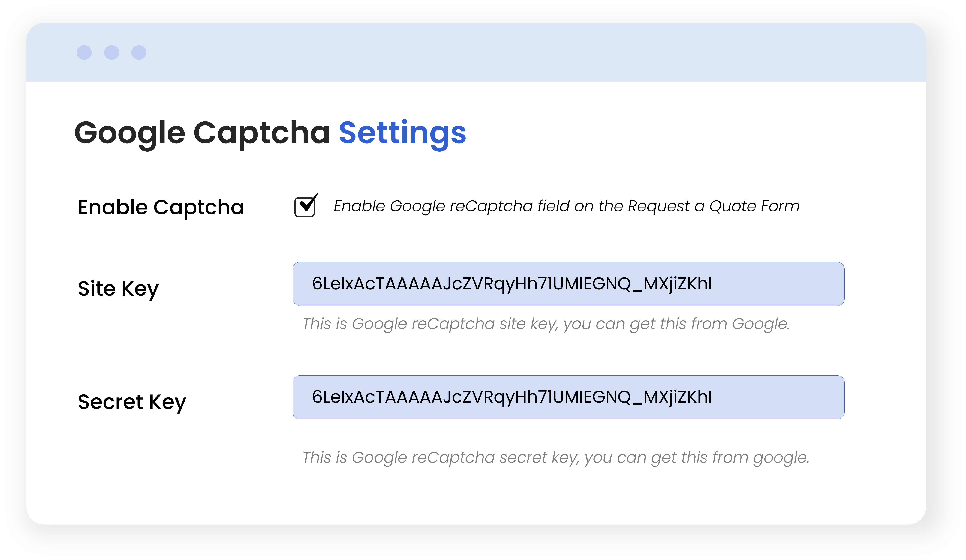Click the third window control dot
The height and width of the screenshot is (560, 966).
click(139, 52)
